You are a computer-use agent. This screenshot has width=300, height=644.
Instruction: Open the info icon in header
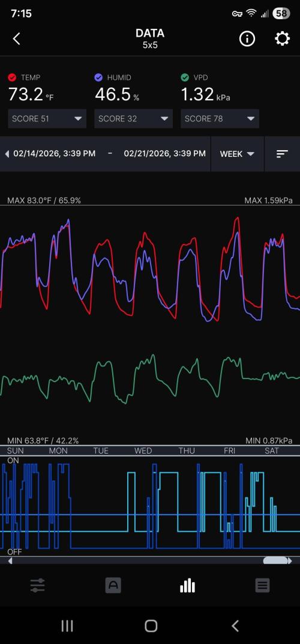click(x=247, y=39)
